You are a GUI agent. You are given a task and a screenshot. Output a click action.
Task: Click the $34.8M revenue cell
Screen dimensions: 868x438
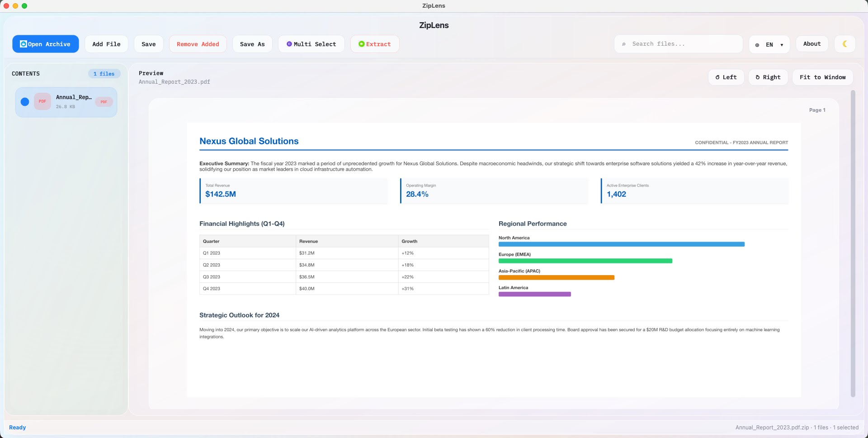pyautogui.click(x=347, y=265)
